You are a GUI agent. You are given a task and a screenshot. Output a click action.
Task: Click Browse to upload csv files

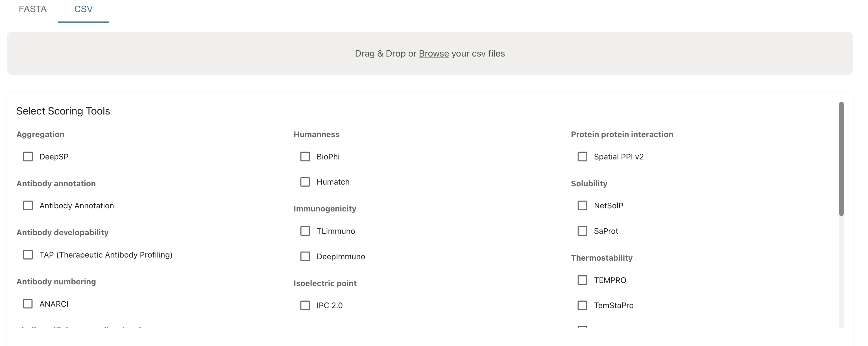[x=434, y=53]
